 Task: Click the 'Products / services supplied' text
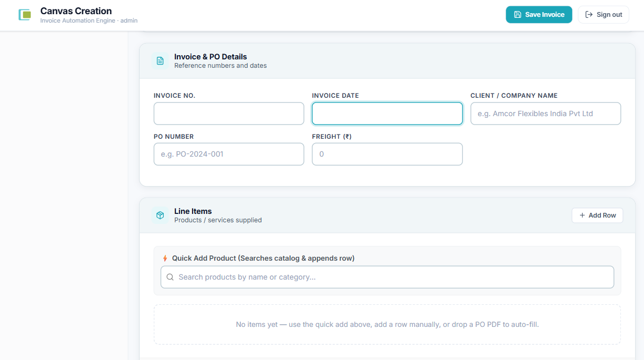tap(218, 220)
